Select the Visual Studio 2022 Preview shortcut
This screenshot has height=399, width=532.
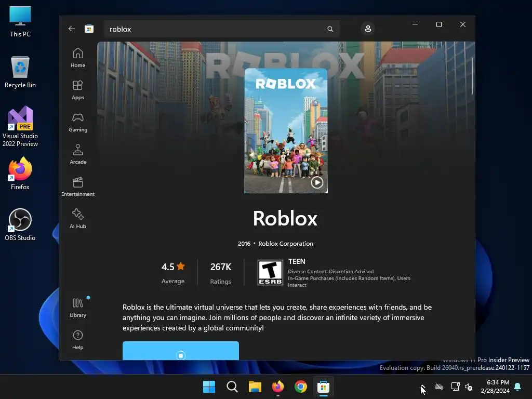point(20,127)
